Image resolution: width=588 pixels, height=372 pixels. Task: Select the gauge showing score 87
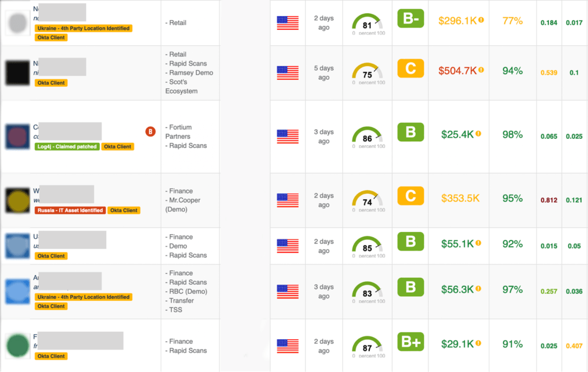pos(367,345)
